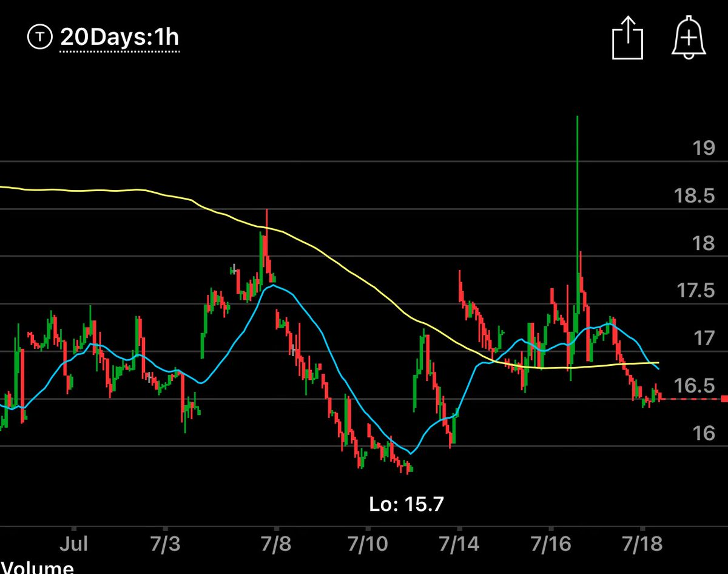Tap the circled T icon beside timeframe

[40, 38]
